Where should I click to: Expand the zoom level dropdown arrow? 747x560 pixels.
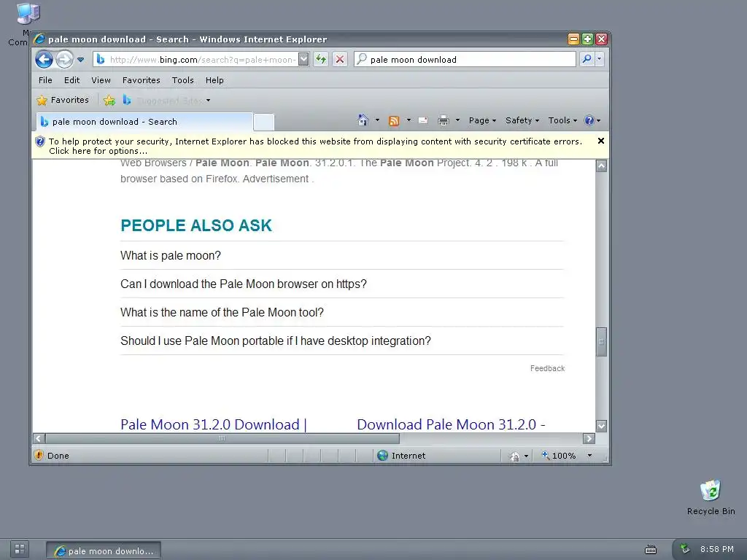[x=589, y=456]
